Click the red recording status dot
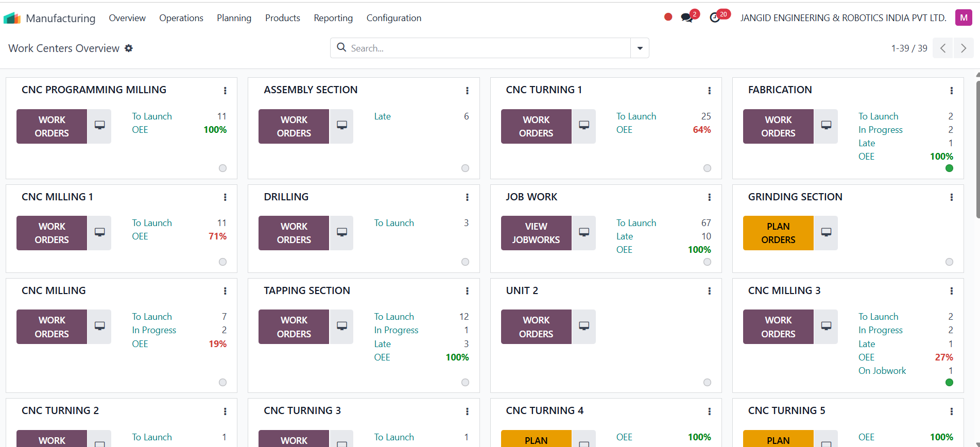The image size is (980, 447). tap(668, 17)
